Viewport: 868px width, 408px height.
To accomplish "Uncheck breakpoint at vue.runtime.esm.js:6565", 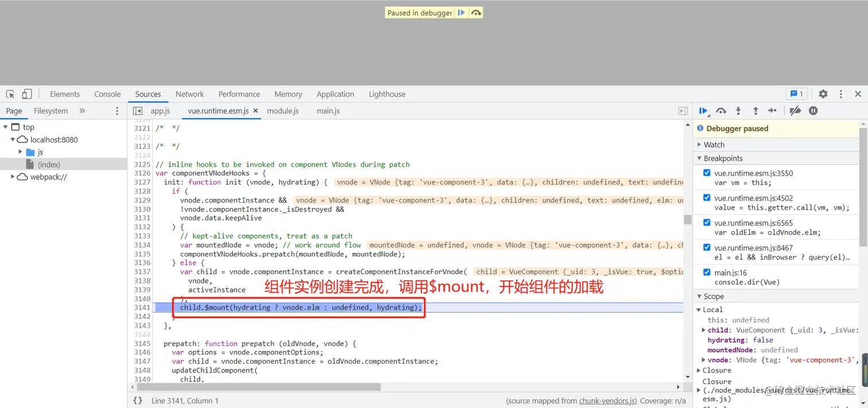I will pos(707,222).
